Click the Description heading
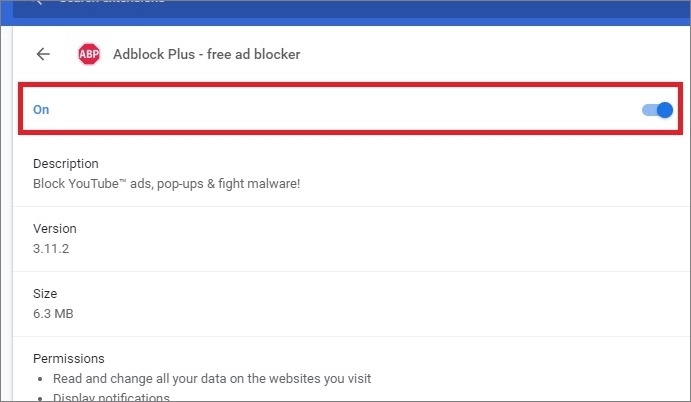This screenshot has width=691, height=402. click(x=66, y=164)
